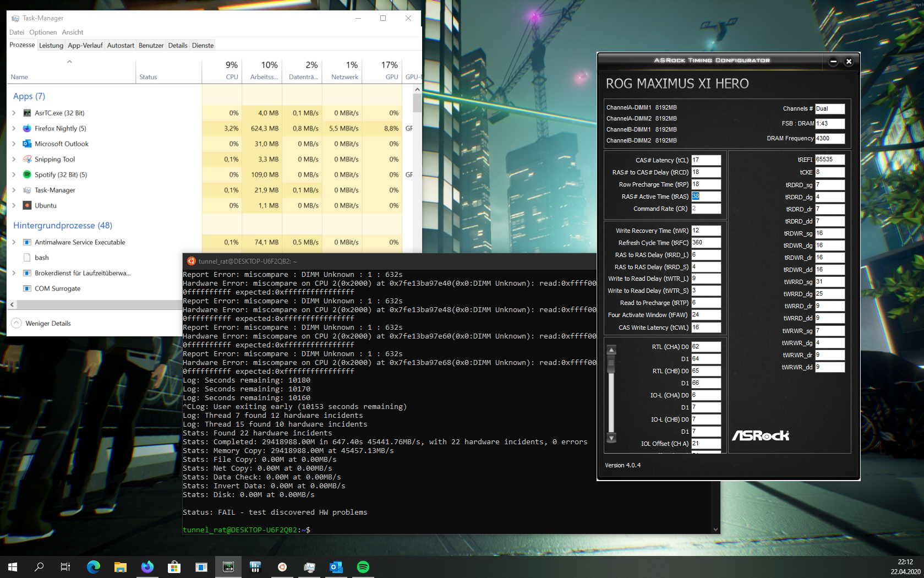Open Spotify from the taskbar
The height and width of the screenshot is (578, 924).
[363, 567]
